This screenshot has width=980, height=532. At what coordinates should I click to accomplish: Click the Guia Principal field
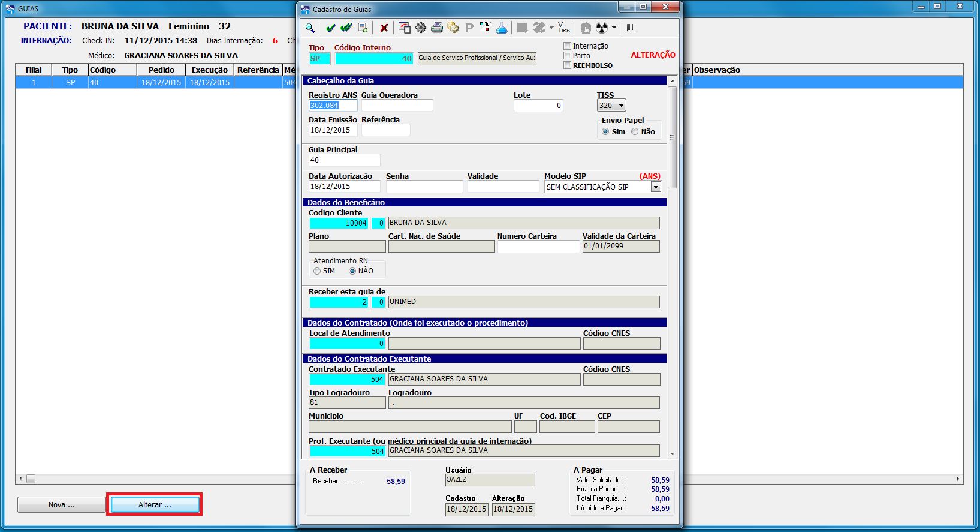pyautogui.click(x=345, y=160)
